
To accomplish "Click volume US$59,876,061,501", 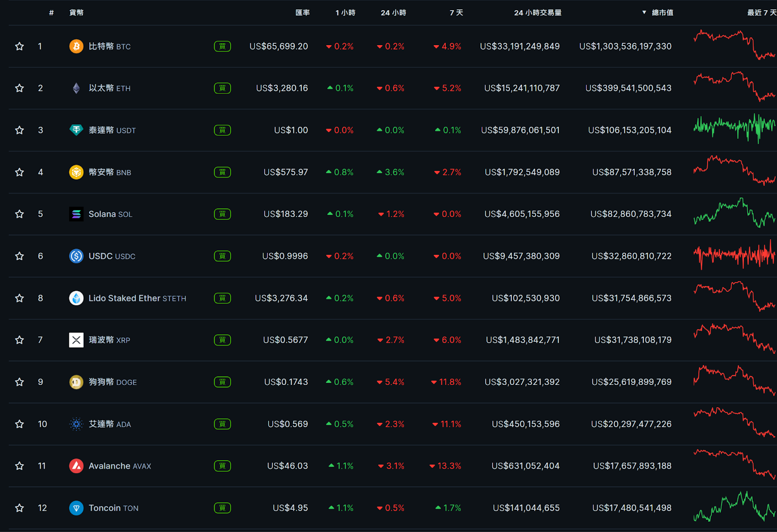I will click(x=520, y=130).
